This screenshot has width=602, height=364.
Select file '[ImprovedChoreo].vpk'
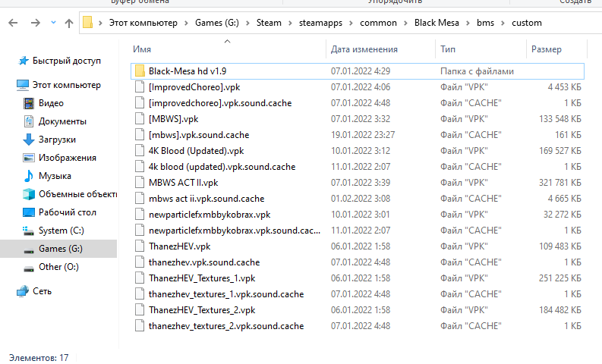[x=194, y=87]
